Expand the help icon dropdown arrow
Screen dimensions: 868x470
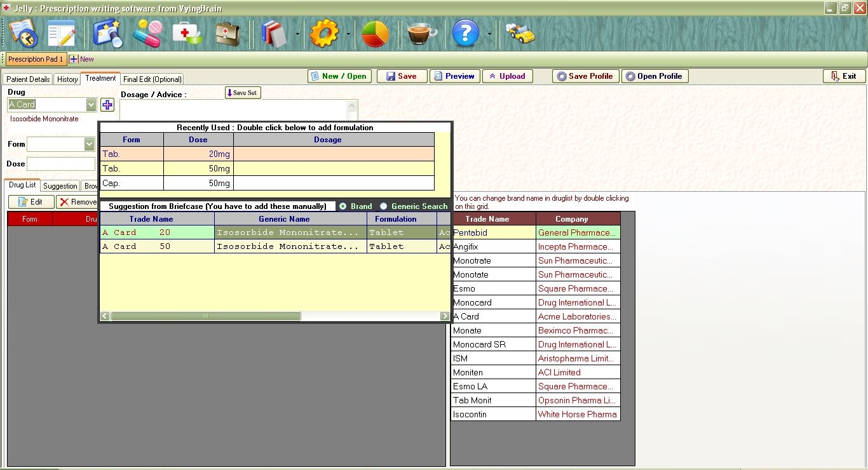click(489, 34)
